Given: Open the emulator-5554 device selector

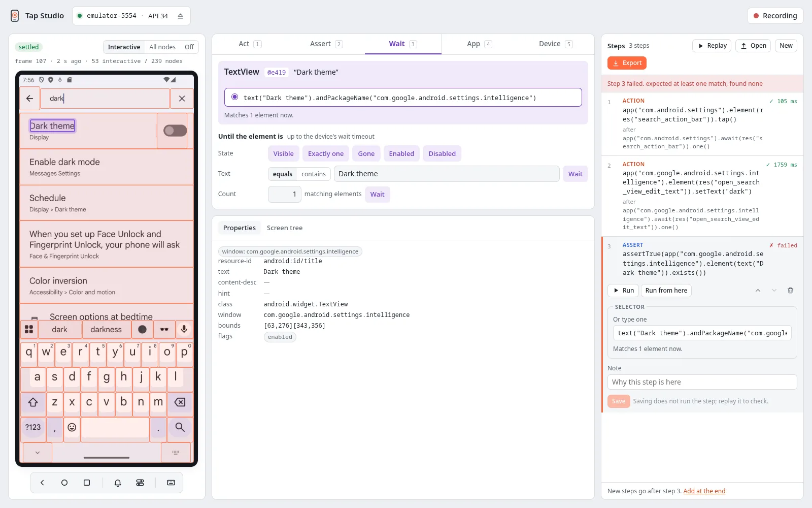Looking at the screenshot, I should click(131, 16).
